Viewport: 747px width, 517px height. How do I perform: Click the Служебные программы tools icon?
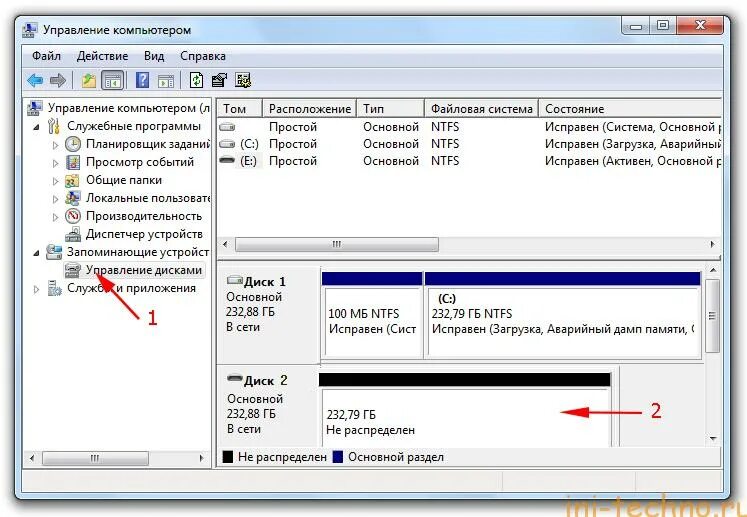click(54, 126)
